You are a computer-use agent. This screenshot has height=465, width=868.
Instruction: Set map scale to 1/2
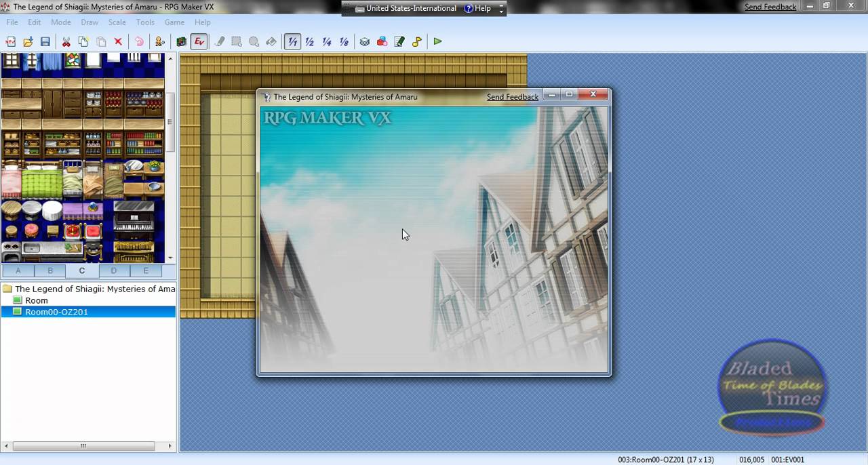[309, 41]
